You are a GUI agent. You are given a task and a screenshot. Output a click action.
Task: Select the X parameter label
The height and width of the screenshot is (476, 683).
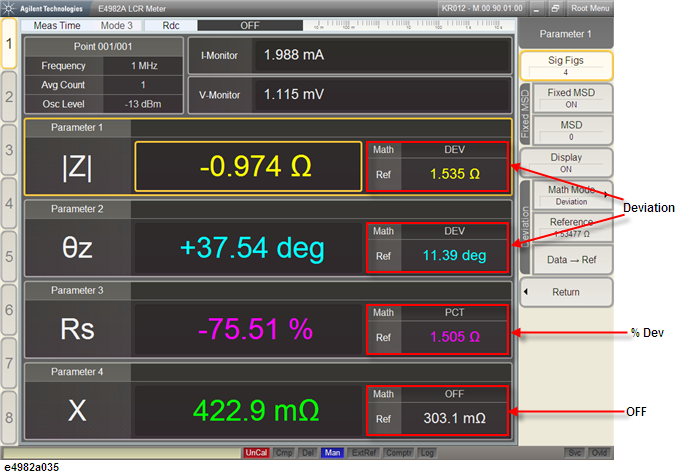[x=77, y=411]
